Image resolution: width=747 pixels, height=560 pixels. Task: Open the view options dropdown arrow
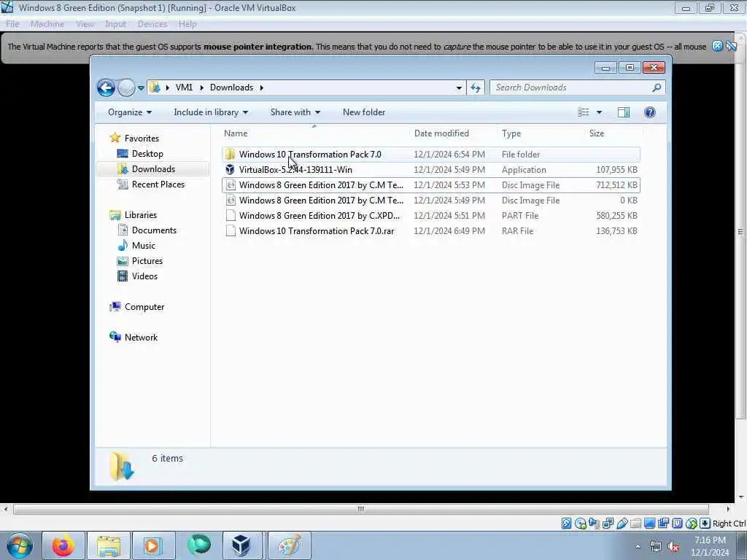coord(600,112)
